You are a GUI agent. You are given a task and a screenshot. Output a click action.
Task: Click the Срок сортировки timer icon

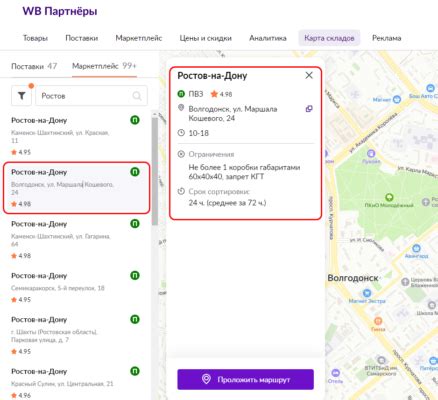(181, 191)
